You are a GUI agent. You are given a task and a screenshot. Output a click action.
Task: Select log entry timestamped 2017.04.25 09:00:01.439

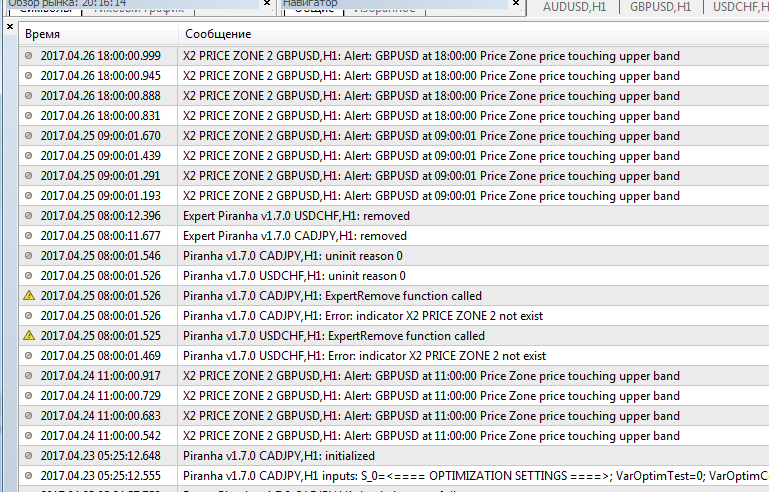tap(394, 156)
